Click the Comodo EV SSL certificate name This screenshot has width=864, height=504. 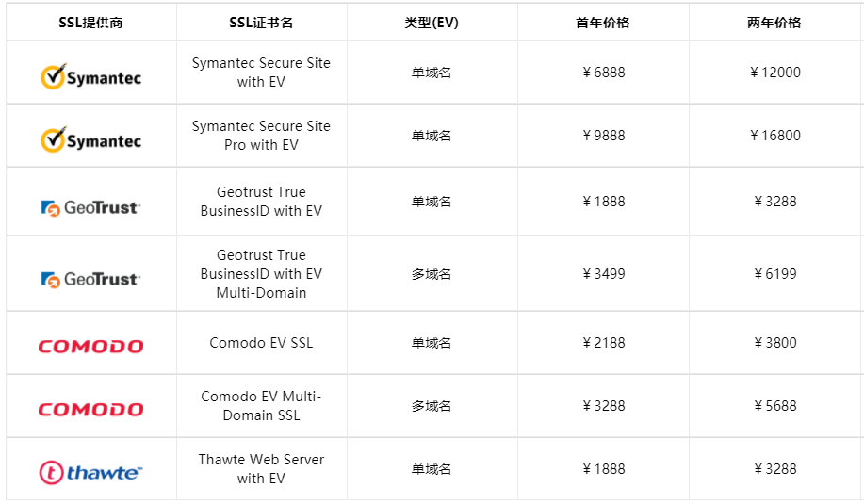click(x=261, y=343)
